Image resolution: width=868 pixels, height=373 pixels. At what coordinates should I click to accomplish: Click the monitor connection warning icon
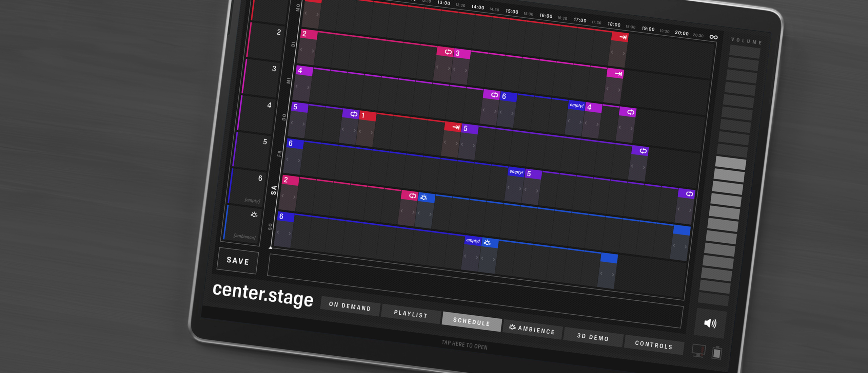699,350
